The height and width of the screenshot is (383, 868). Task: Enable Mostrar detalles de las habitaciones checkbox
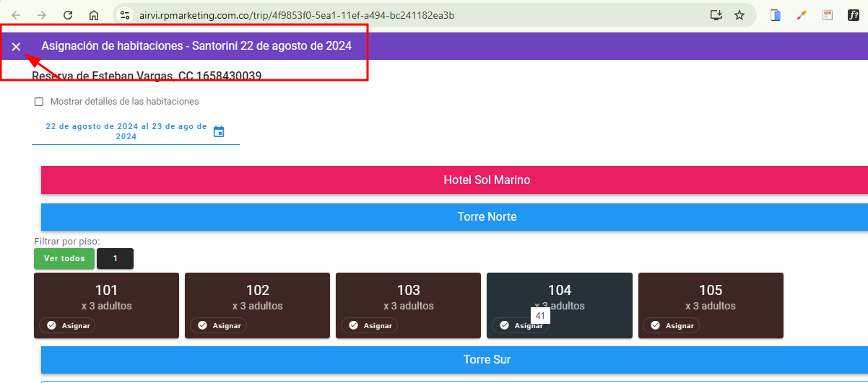point(39,102)
